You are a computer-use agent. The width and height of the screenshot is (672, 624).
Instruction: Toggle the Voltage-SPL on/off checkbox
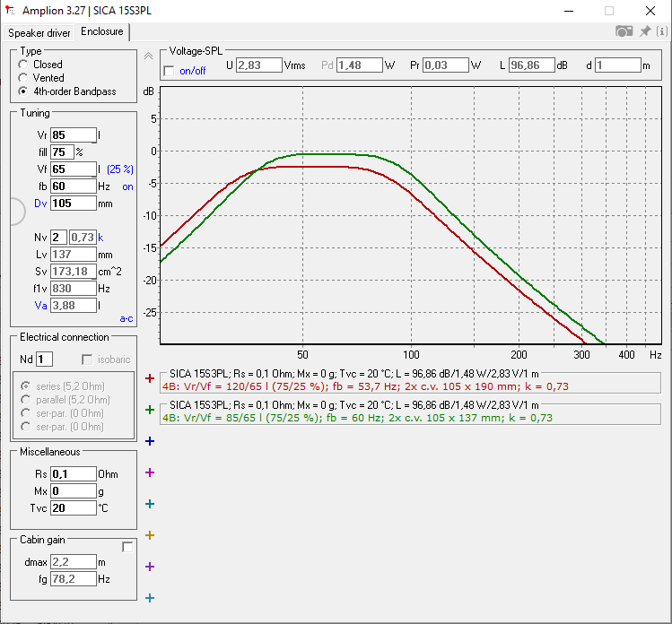[x=170, y=71]
